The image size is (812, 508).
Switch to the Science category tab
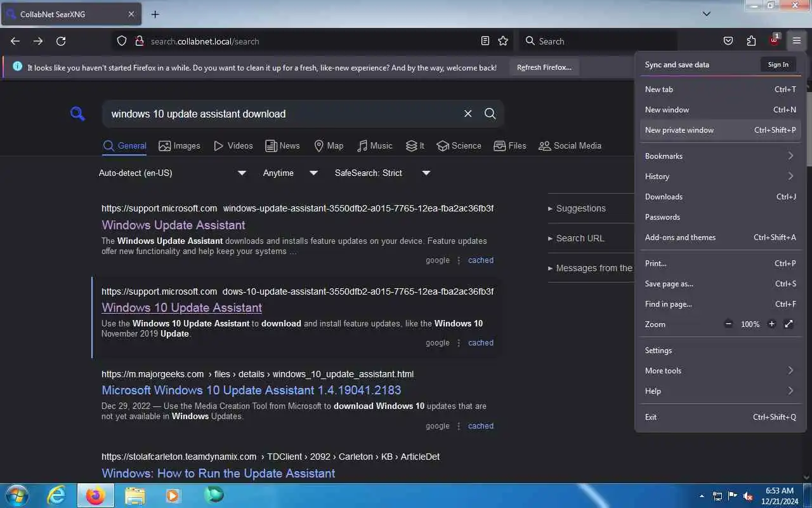[x=459, y=145]
